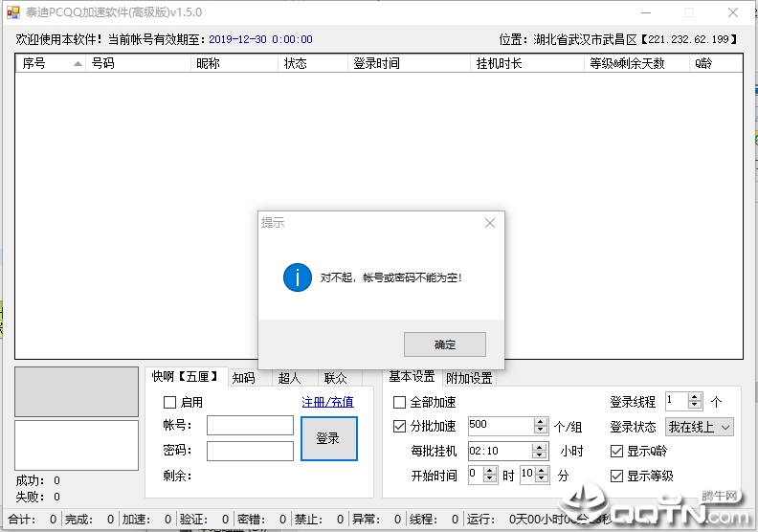
Task: Click the blue info icon in the dialog
Action: pos(298,277)
